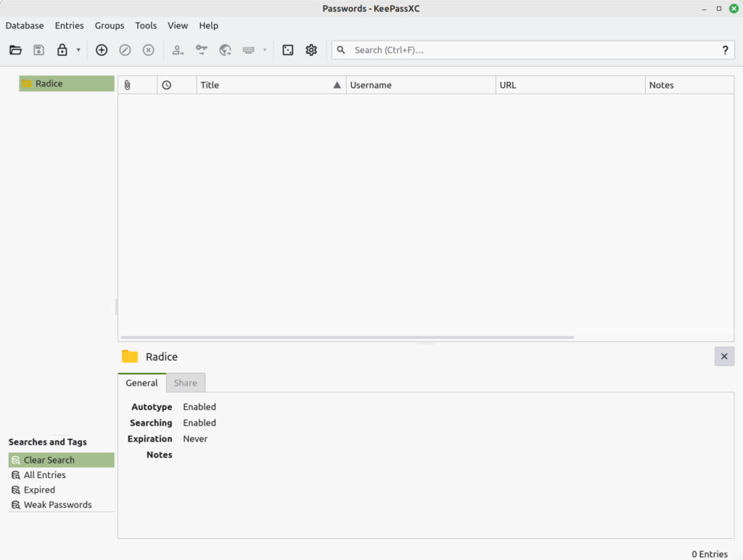Open the Entries menu
The image size is (743, 560).
(x=69, y=25)
